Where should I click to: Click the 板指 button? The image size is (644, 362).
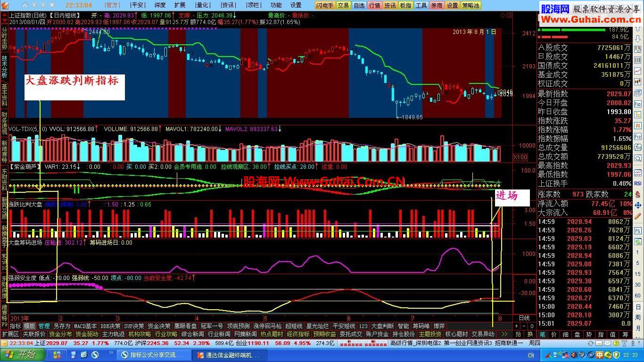(x=405, y=5)
